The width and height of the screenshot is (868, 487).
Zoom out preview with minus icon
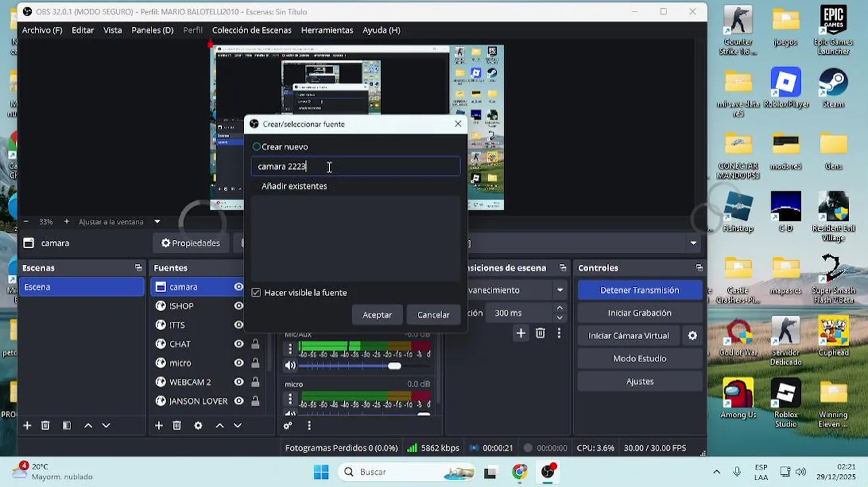26,221
